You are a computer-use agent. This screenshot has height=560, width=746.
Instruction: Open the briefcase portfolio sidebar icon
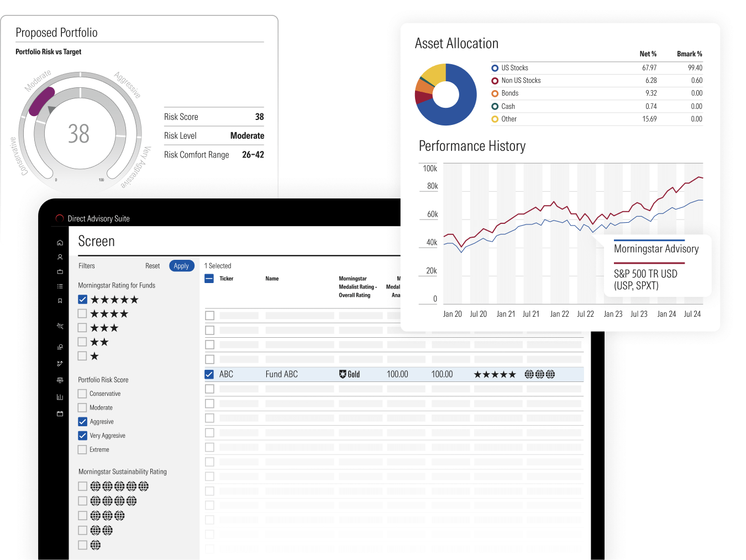pyautogui.click(x=60, y=271)
